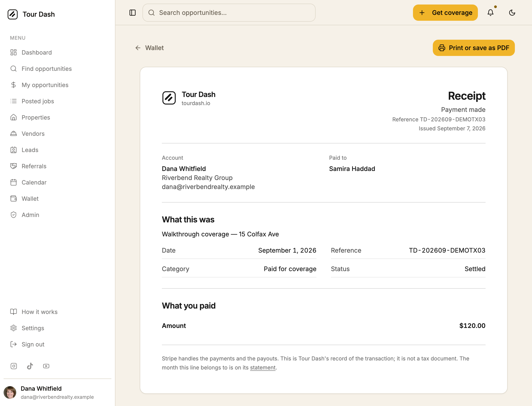The height and width of the screenshot is (406, 532).
Task: Select the $120.00 amount value
Action: tap(472, 325)
